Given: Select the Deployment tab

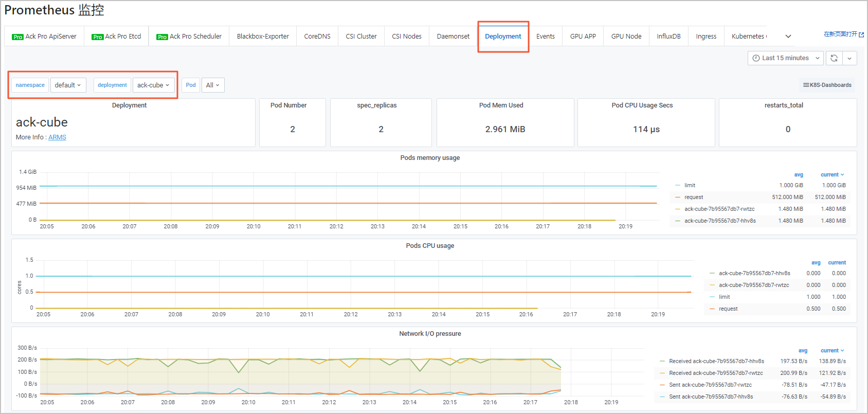Looking at the screenshot, I should [x=503, y=37].
